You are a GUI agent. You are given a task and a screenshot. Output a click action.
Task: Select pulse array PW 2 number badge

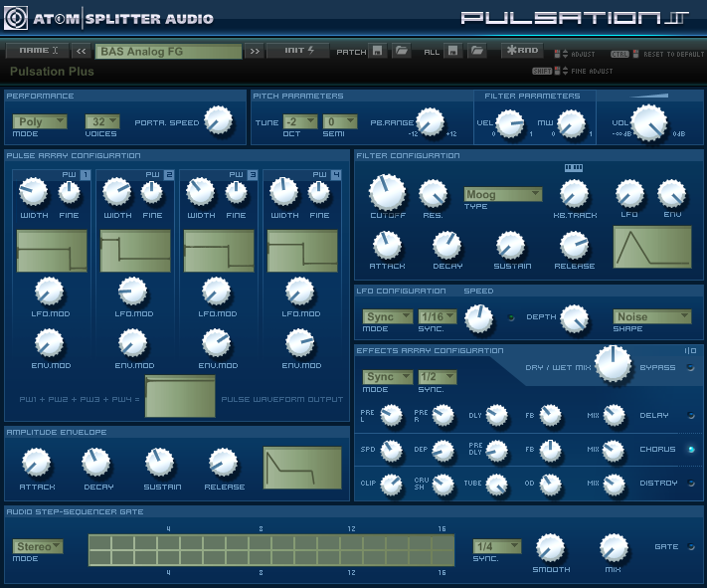169,175
